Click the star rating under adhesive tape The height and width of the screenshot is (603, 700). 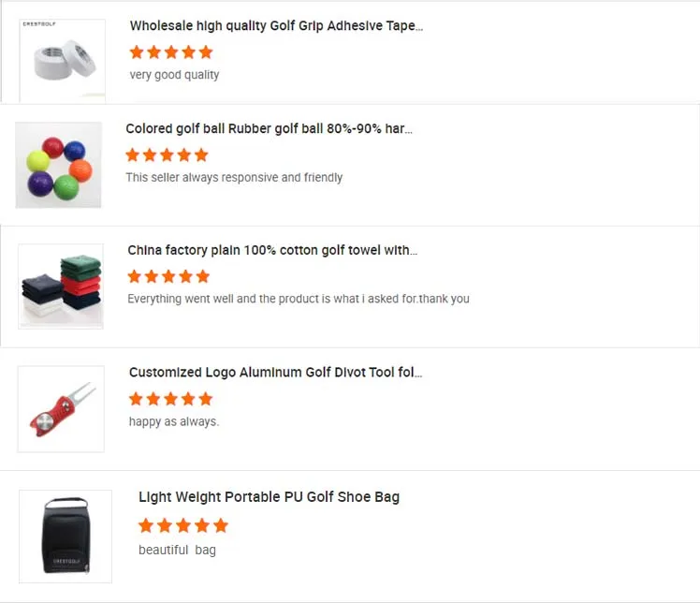[171, 52]
